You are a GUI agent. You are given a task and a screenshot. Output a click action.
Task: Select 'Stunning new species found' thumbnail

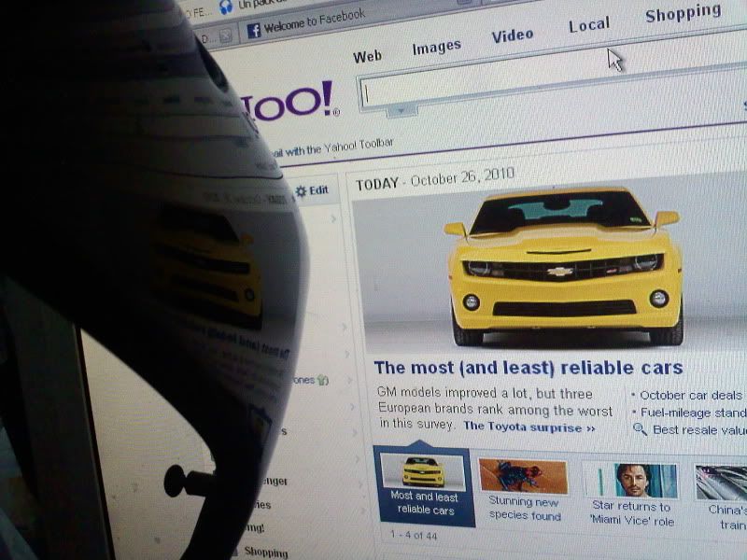(524, 491)
